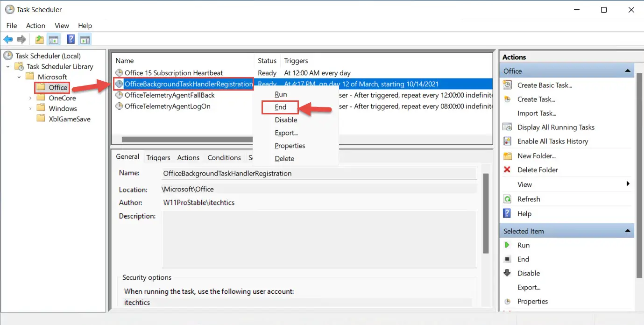This screenshot has height=325, width=644.
Task: Click the Windows folder icon in tree
Action: coord(41,108)
